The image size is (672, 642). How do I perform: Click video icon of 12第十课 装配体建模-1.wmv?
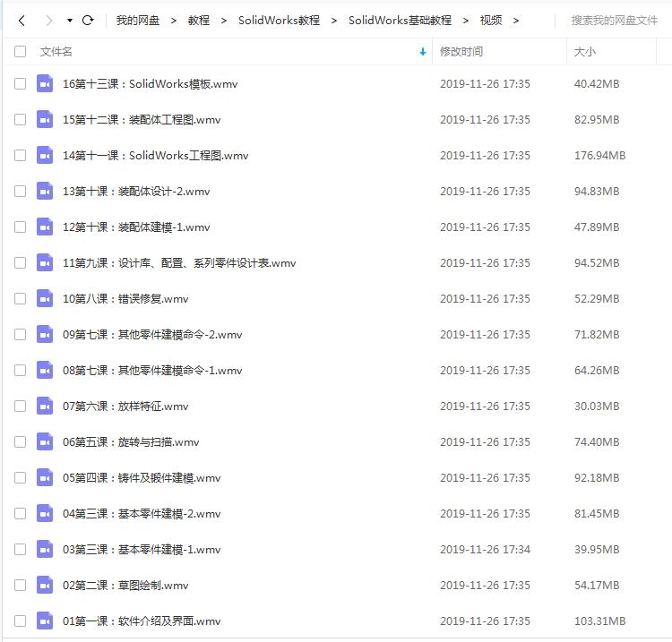(45, 227)
